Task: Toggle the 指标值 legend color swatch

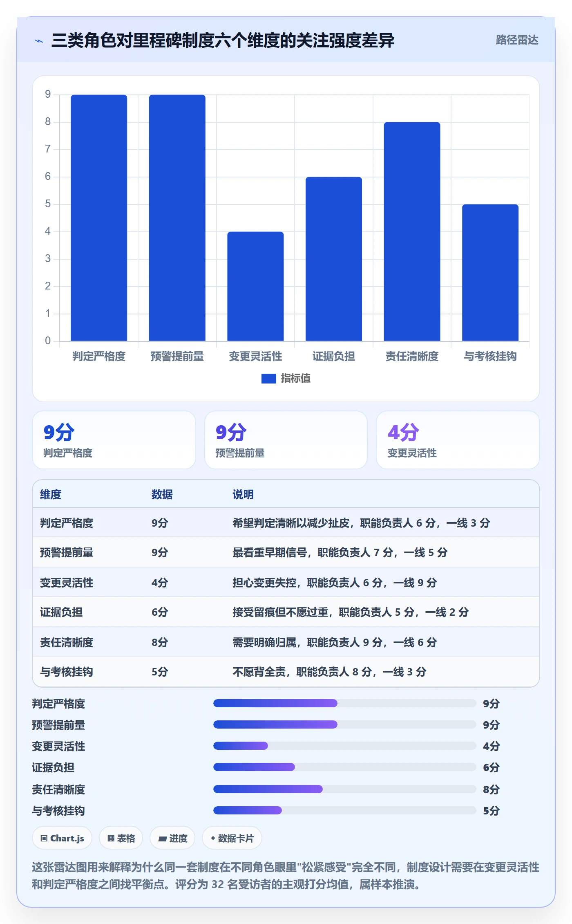Action: click(268, 379)
